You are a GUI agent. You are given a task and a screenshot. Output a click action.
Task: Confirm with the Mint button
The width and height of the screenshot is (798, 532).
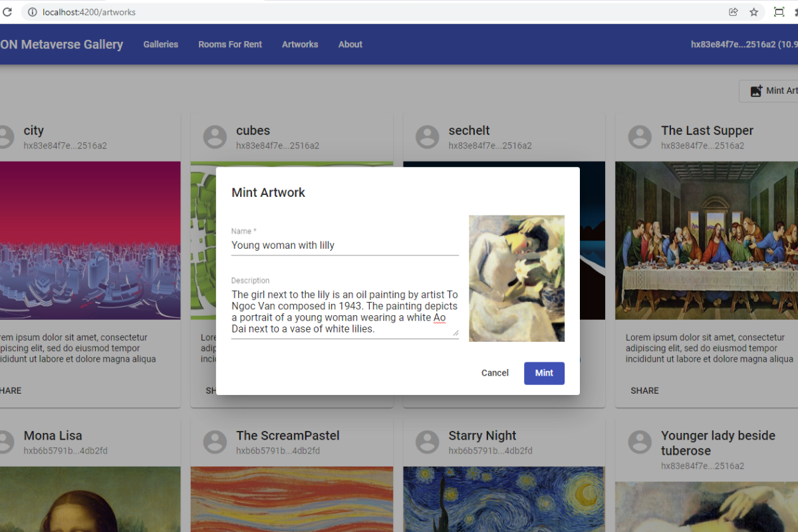tap(544, 373)
